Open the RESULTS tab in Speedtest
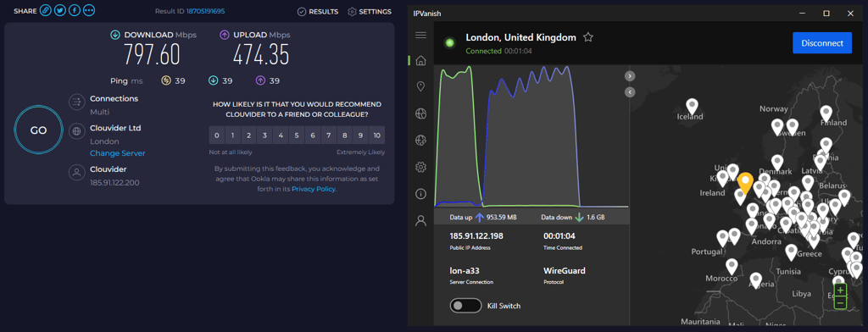Image resolution: width=868 pixels, height=332 pixels. pyautogui.click(x=318, y=12)
